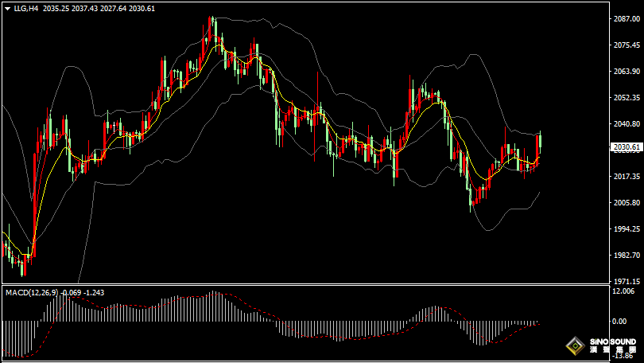This screenshot has height=363, width=644.
Task: Click the 2075.45 price axis label
Action: pyautogui.click(x=627, y=45)
